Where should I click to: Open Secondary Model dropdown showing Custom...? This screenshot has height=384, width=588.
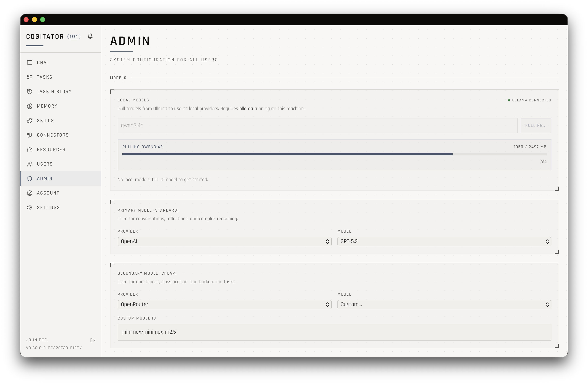click(444, 305)
